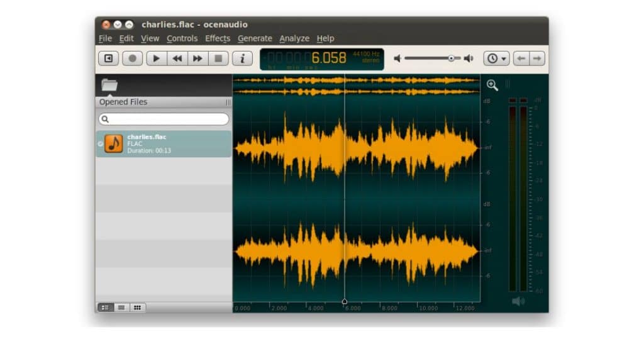Stop playback with the Stop button
644x337 pixels.
(x=218, y=58)
